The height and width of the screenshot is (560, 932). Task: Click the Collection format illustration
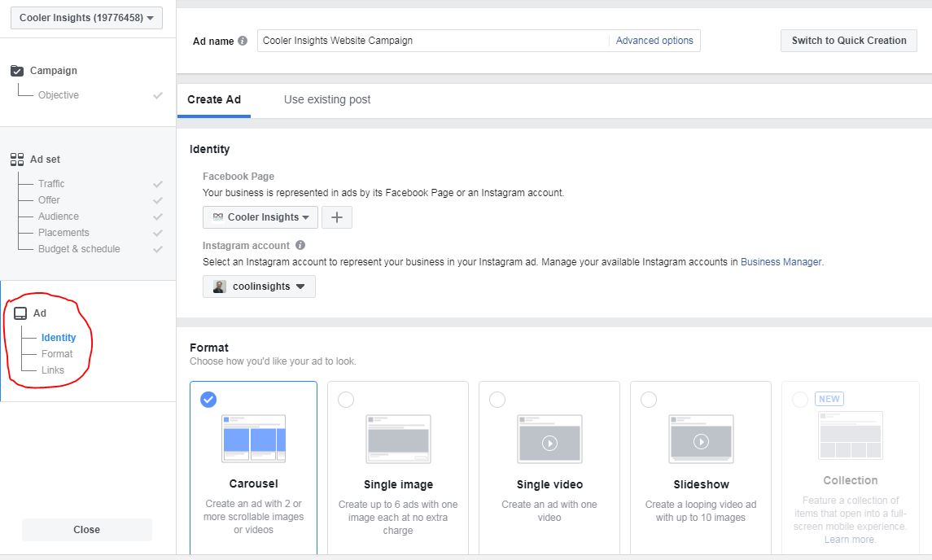(851, 435)
